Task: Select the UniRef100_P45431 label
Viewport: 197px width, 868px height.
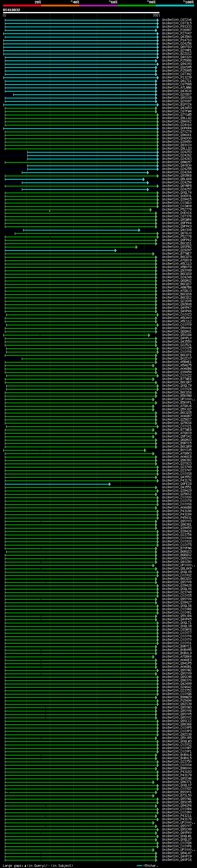Action: click(177, 518)
